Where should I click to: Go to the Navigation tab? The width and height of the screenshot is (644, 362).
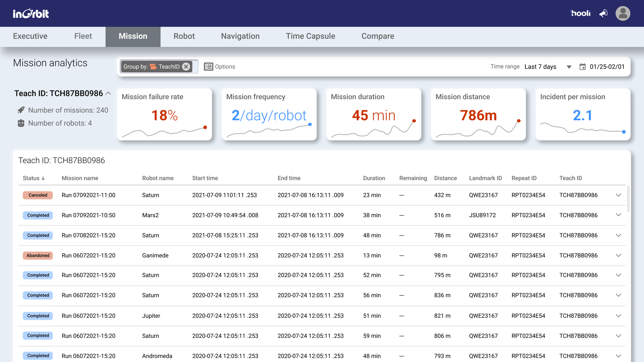[240, 36]
